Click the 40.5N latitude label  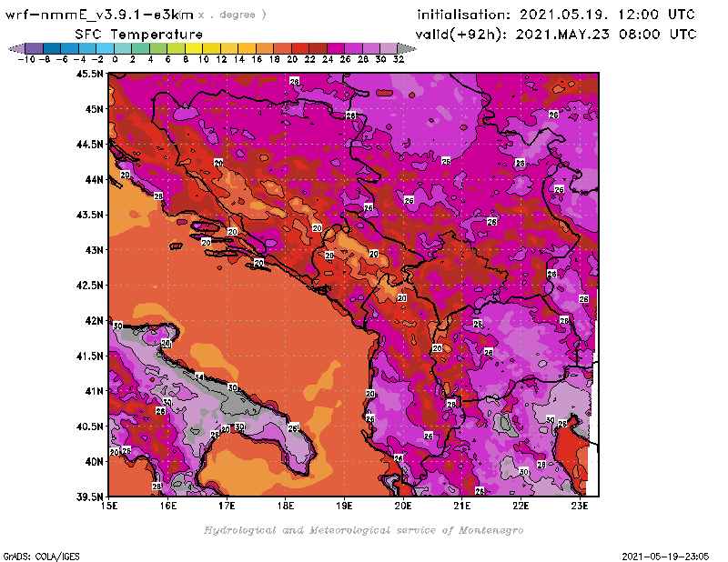(89, 427)
